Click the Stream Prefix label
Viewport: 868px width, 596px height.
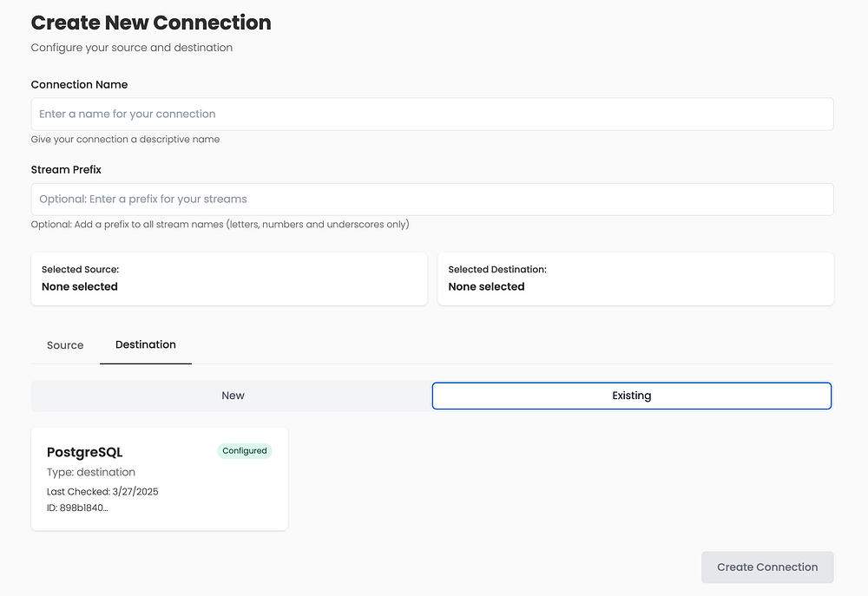pyautogui.click(x=66, y=170)
